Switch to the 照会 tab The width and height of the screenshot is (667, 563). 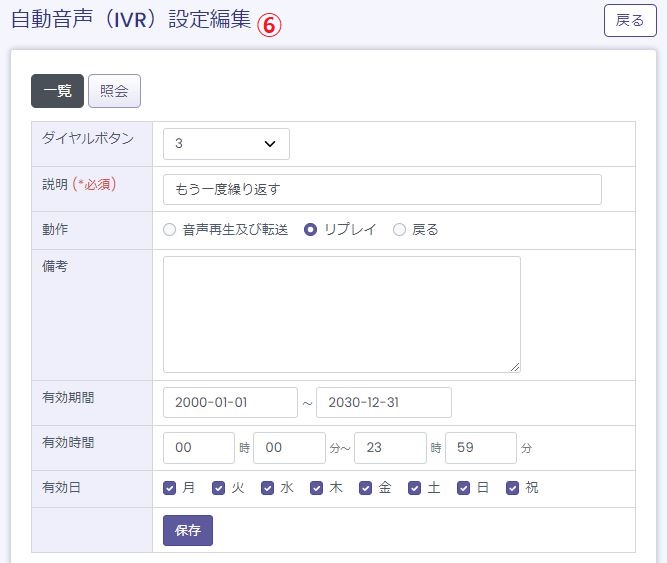coord(114,91)
